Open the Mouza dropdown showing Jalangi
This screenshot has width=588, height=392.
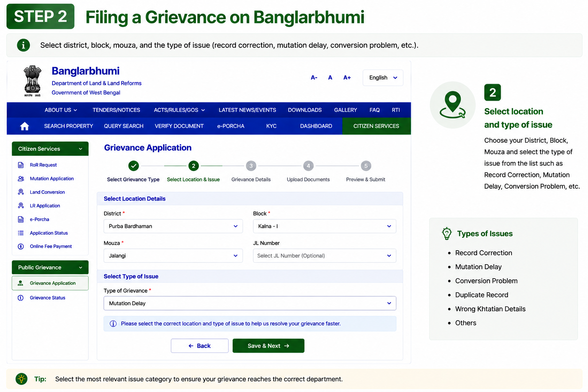click(173, 256)
